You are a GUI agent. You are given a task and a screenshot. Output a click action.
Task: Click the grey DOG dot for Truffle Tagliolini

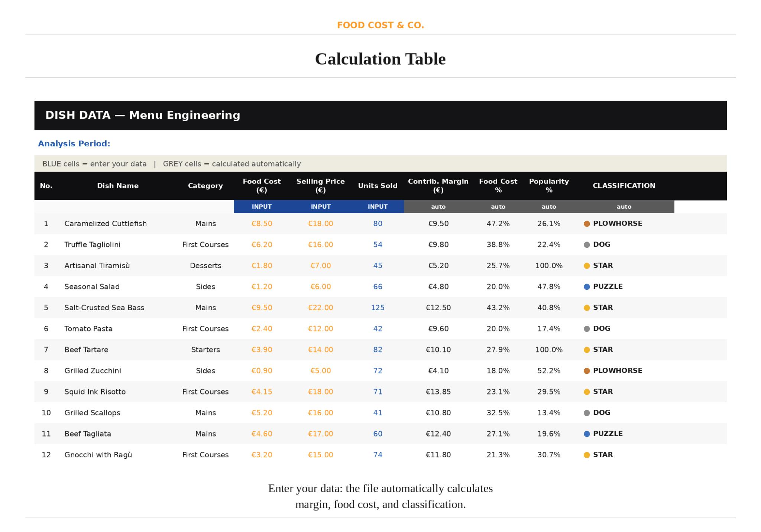(587, 245)
